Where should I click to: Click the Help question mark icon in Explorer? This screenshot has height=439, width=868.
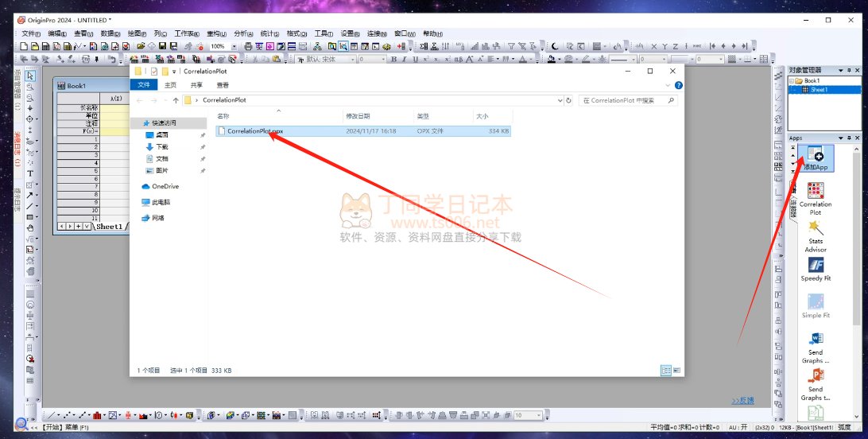coord(679,85)
